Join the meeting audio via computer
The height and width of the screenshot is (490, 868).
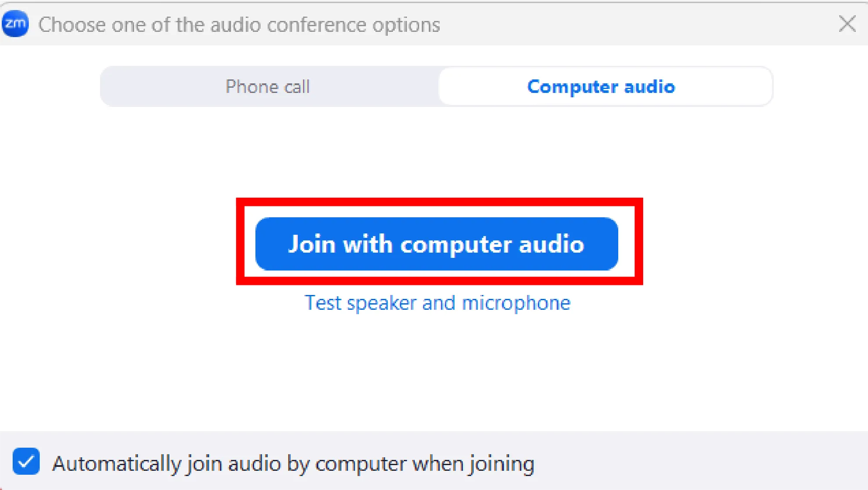click(437, 244)
